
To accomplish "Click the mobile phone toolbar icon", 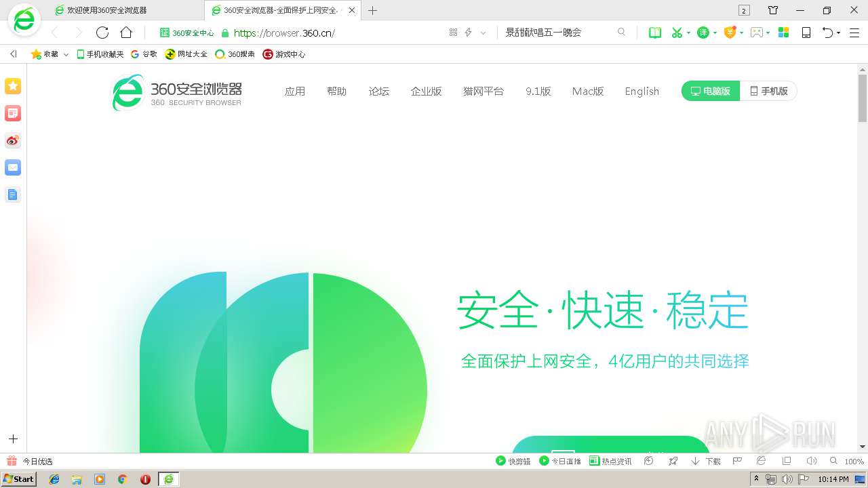I will click(x=806, y=33).
